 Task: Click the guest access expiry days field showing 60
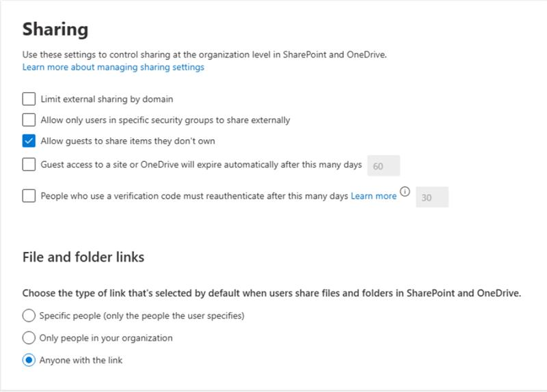(x=384, y=166)
